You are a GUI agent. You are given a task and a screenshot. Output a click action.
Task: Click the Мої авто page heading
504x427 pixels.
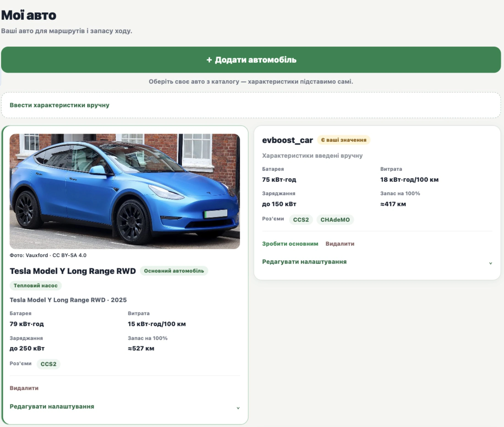click(29, 15)
